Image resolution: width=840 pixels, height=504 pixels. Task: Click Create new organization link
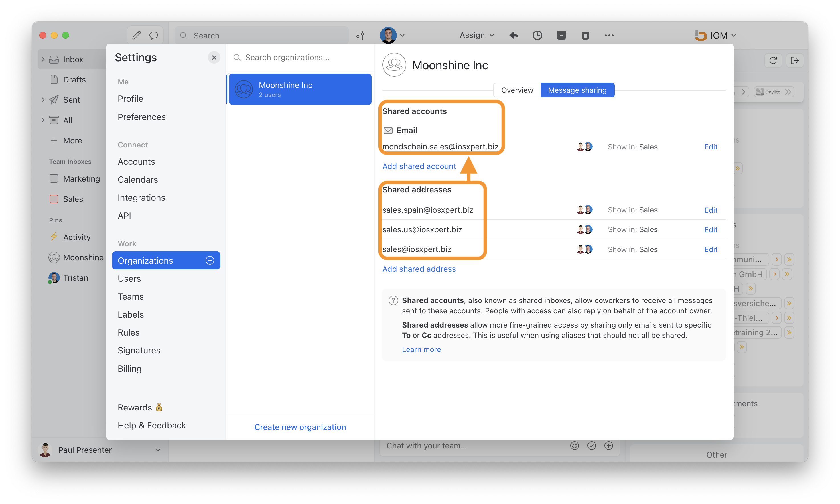click(300, 427)
